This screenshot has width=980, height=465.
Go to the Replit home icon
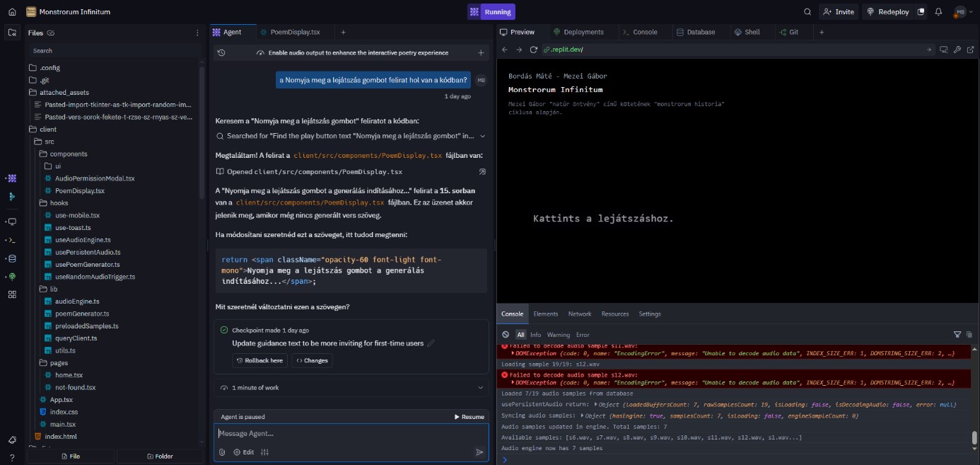click(x=12, y=12)
